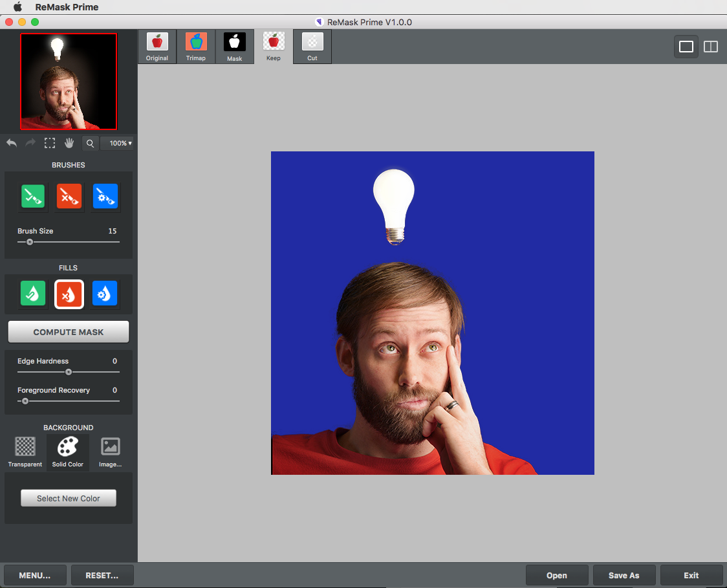Screen dimensions: 727x588
Task: Switch to single pane view layout
Action: pos(686,47)
